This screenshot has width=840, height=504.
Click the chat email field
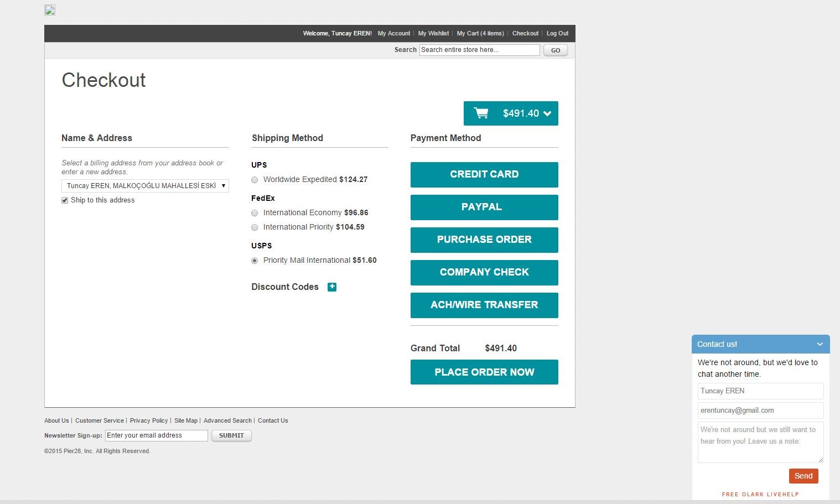pyautogui.click(x=760, y=411)
